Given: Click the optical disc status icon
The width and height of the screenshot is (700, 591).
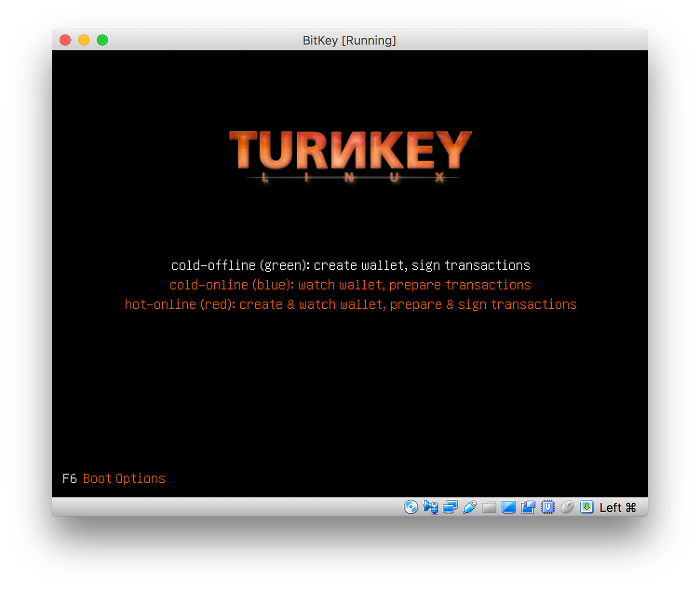Looking at the screenshot, I should coord(411,507).
